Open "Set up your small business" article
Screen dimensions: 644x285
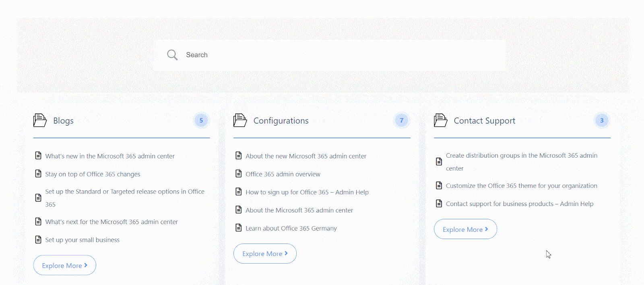(x=82, y=240)
